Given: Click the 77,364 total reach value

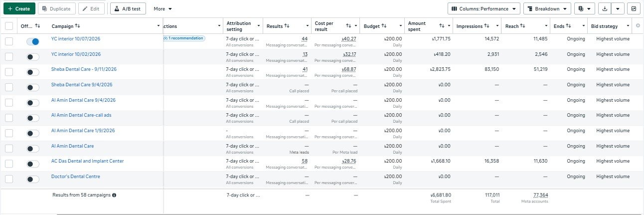Looking at the screenshot, I should pos(540,195).
